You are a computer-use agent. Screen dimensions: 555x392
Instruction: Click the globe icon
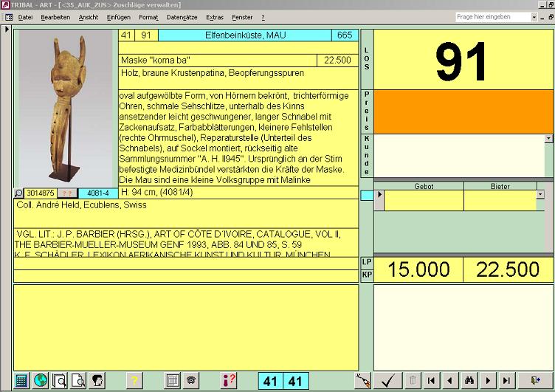(41, 381)
